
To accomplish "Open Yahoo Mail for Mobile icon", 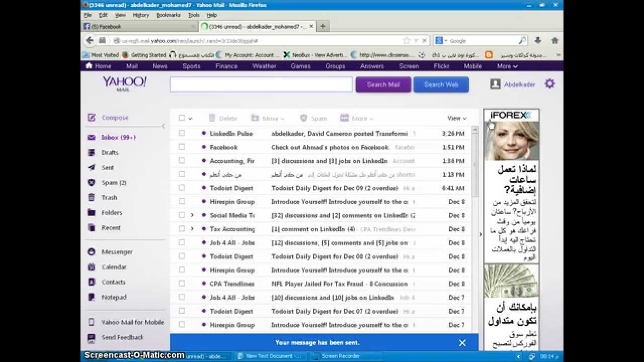I will pyautogui.click(x=92, y=322).
